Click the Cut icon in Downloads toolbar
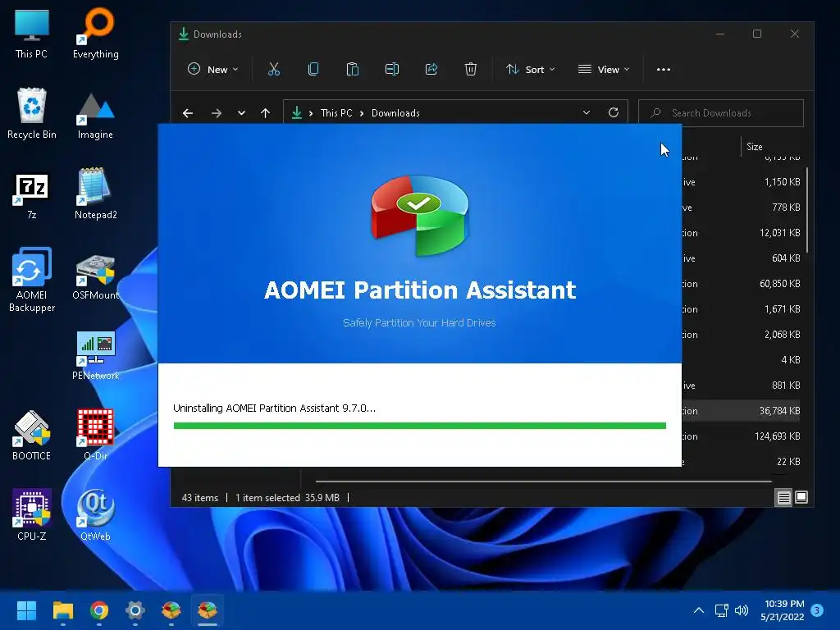The width and height of the screenshot is (840, 630). tap(274, 69)
